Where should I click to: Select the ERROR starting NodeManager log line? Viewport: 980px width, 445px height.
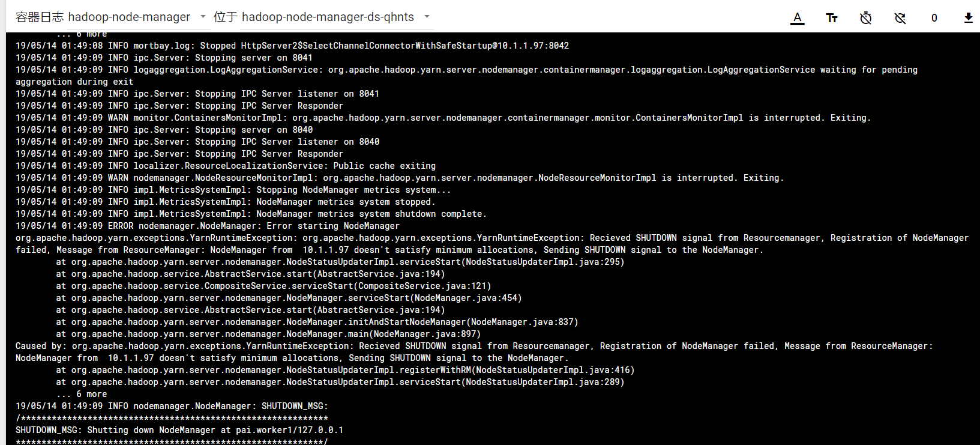pos(207,226)
